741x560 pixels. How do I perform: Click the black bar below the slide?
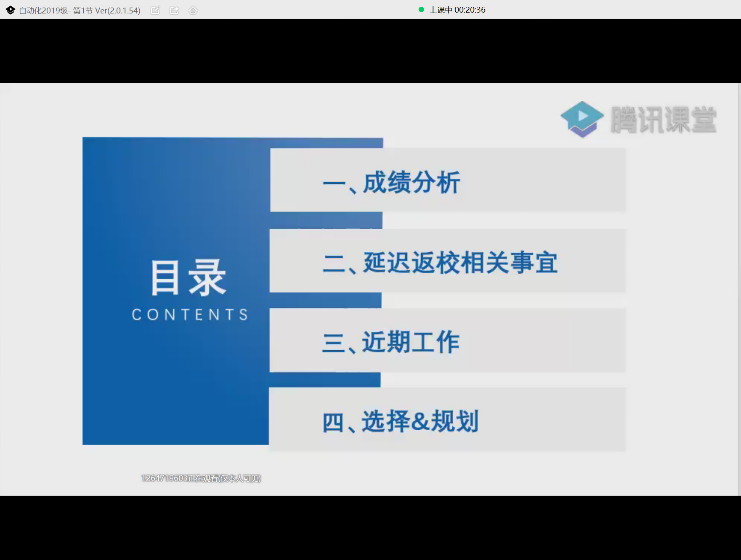coord(370,528)
